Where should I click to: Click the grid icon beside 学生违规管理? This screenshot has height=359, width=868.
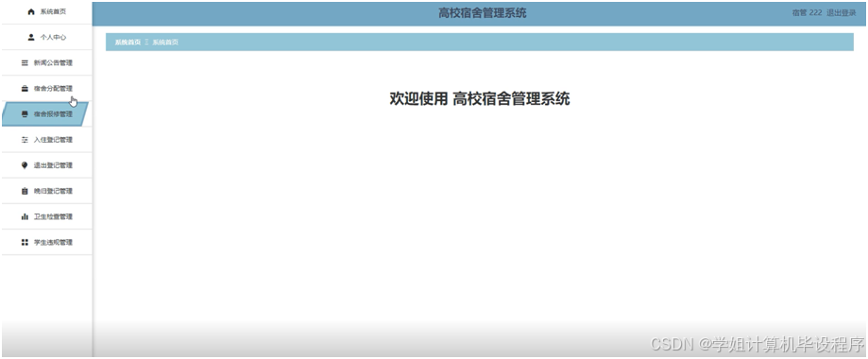click(x=25, y=242)
